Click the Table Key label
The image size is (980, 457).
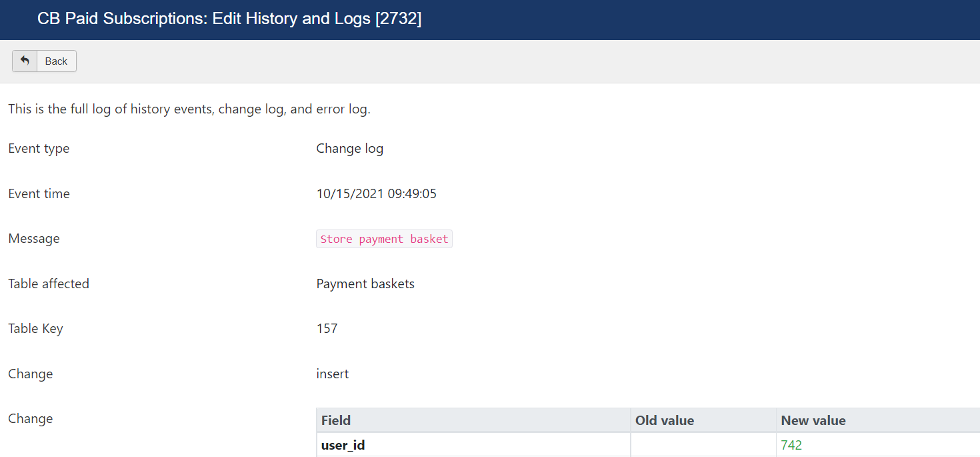35,329
